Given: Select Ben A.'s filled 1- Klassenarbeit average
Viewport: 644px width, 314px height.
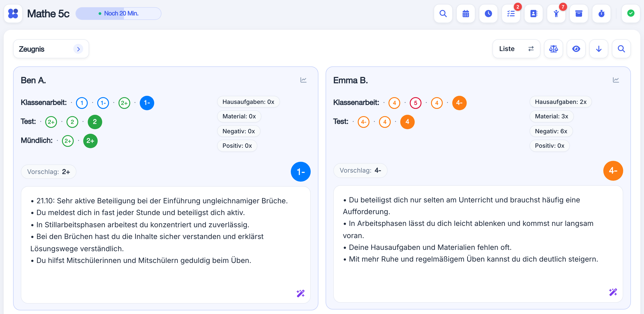Looking at the screenshot, I should [x=147, y=103].
